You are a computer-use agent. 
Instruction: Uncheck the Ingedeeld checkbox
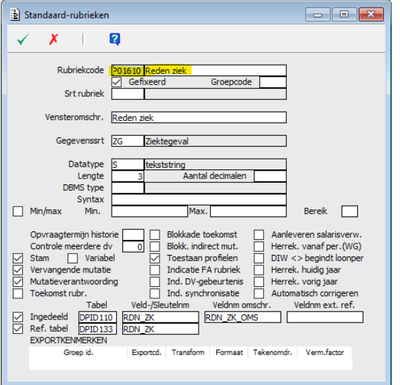tap(18, 317)
